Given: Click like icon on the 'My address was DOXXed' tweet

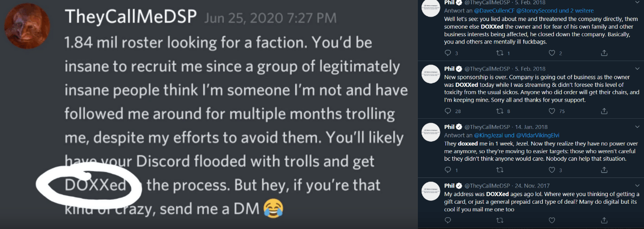Looking at the screenshot, I should pos(552,220).
